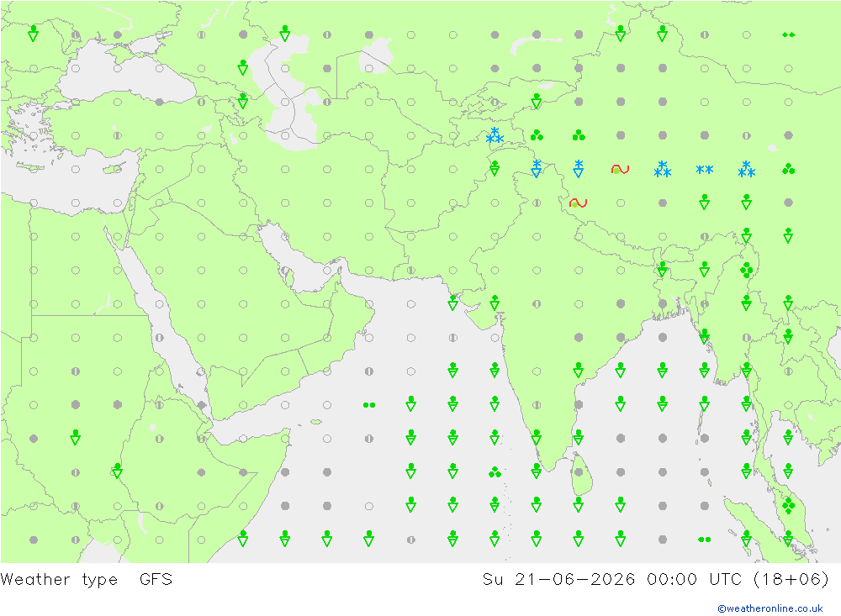This screenshot has width=841, height=616.
Task: Click green shower symbol over Kyrgyzstan
Action: (x=537, y=101)
